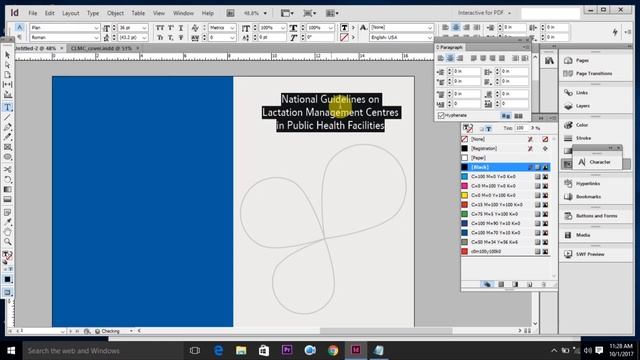Click the [Paper] swatch

tap(505, 158)
